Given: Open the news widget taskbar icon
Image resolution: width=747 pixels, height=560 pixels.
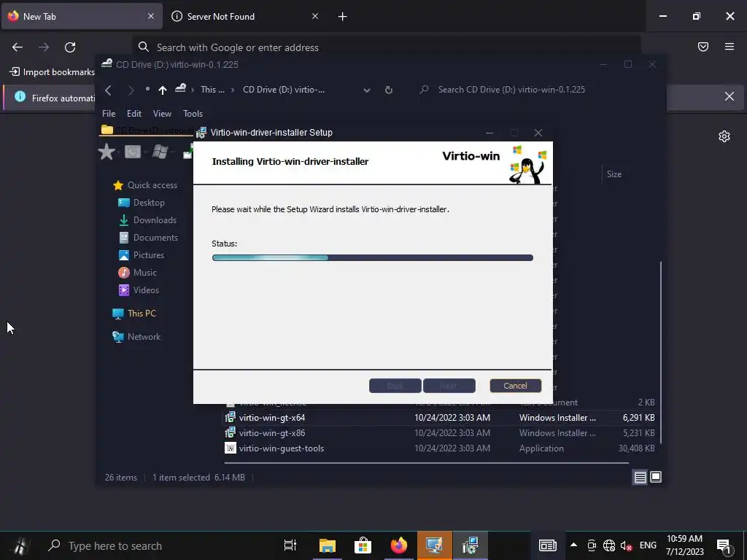Looking at the screenshot, I should coord(547,545).
